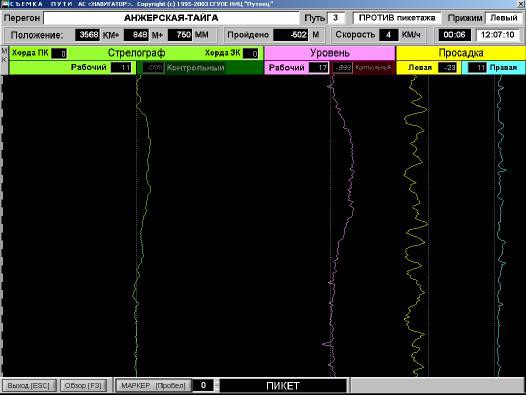Click the Выход [ESC] button
526x395 pixels.
[29, 385]
